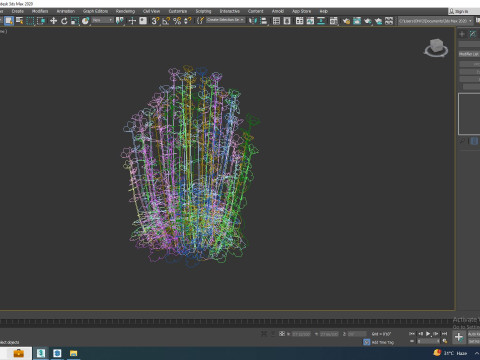Image resolution: width=480 pixels, height=360 pixels.
Task: Open Edit Named Selection Sets
Action: click(x=200, y=21)
